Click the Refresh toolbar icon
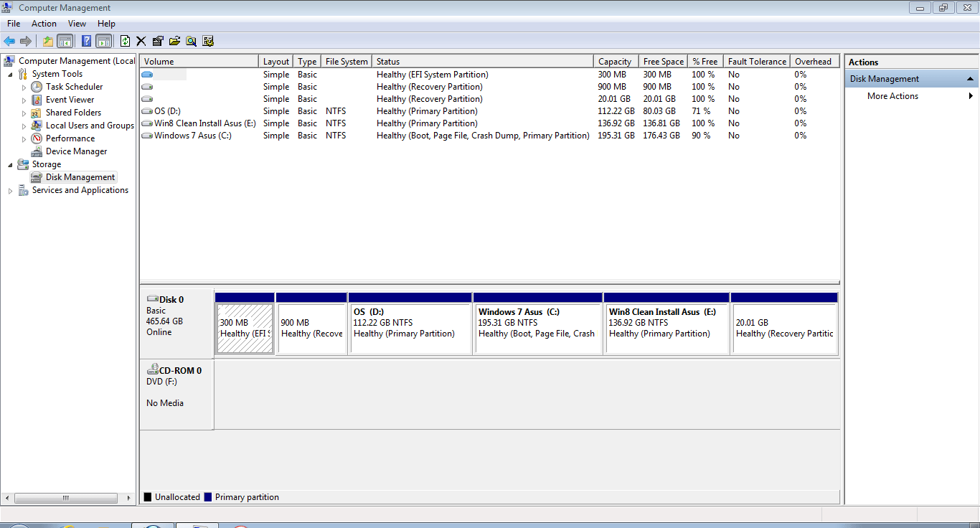 (126, 41)
